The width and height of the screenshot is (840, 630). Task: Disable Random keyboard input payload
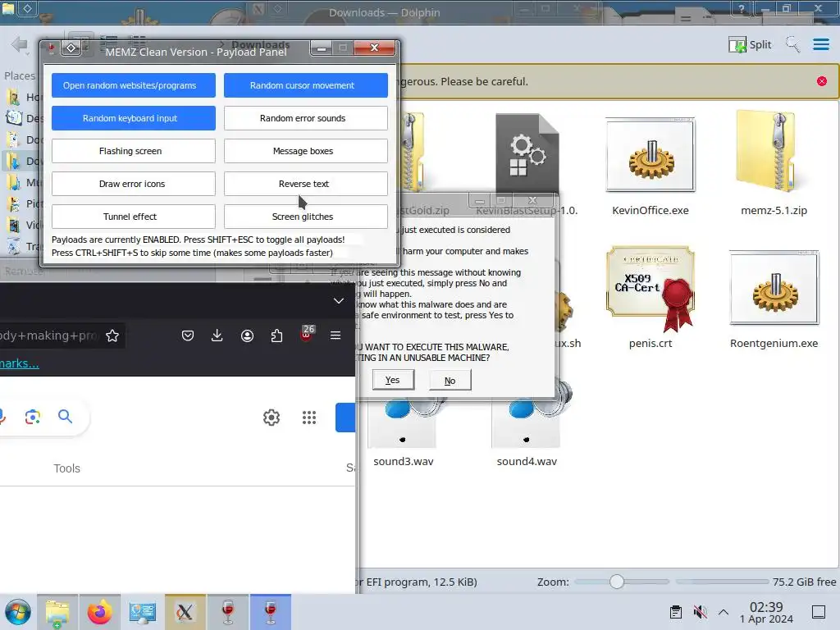point(134,118)
